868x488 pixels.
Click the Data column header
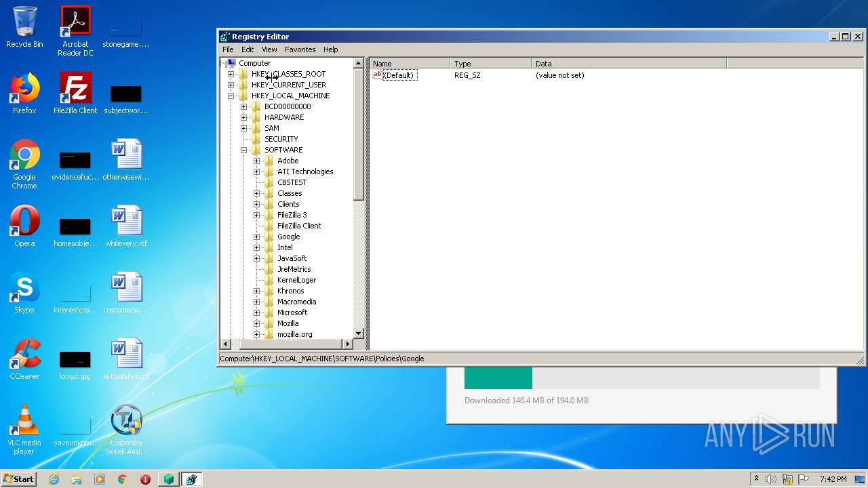[x=629, y=64]
